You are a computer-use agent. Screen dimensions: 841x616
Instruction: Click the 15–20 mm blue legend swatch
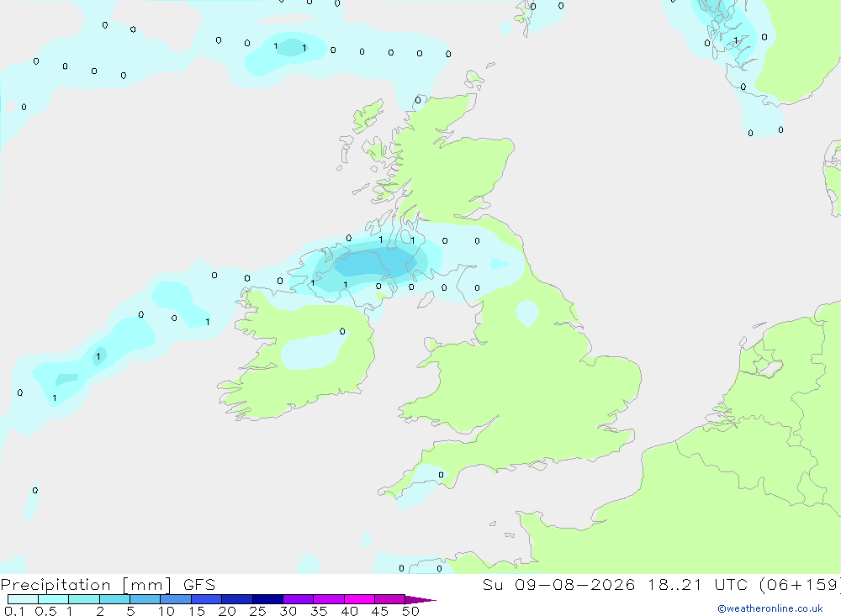207,599
